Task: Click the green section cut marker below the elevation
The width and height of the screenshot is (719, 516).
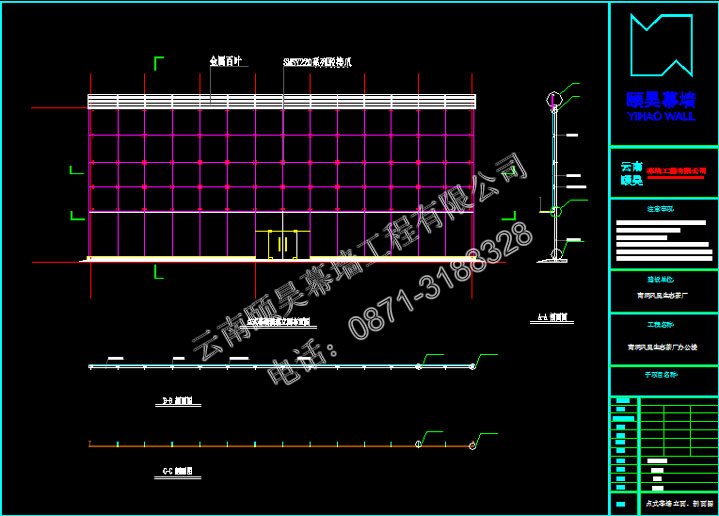Action: point(158,271)
